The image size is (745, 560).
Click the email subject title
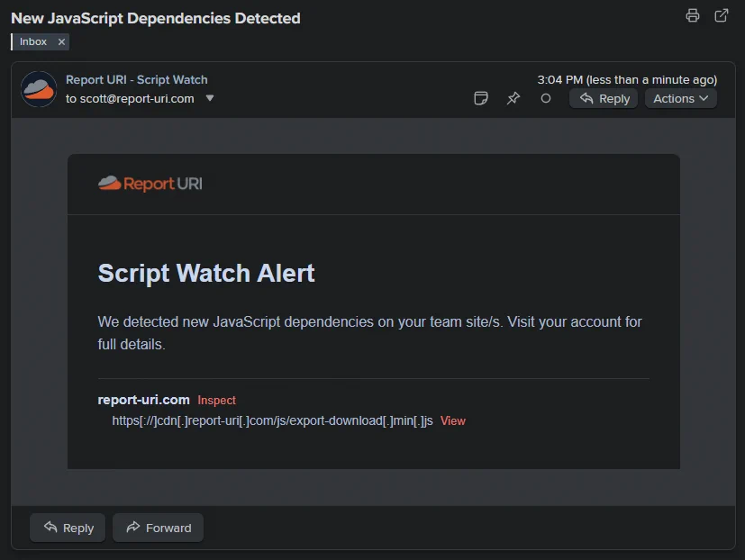(x=155, y=18)
